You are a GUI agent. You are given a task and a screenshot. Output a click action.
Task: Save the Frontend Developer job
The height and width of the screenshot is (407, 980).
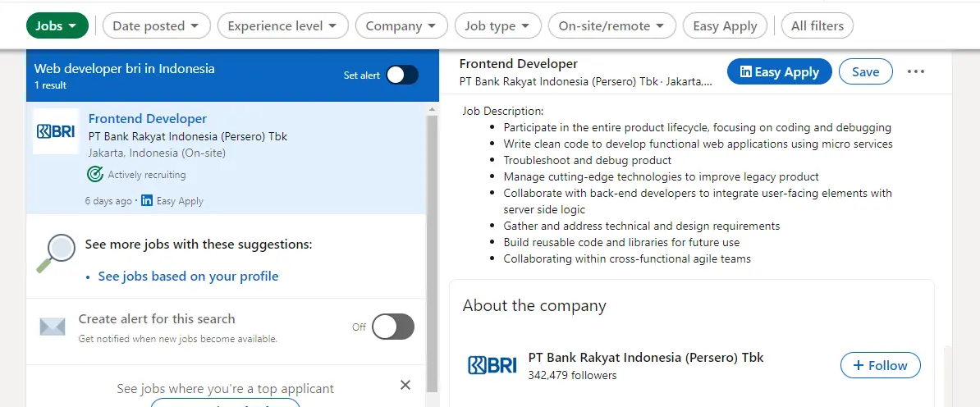point(866,72)
